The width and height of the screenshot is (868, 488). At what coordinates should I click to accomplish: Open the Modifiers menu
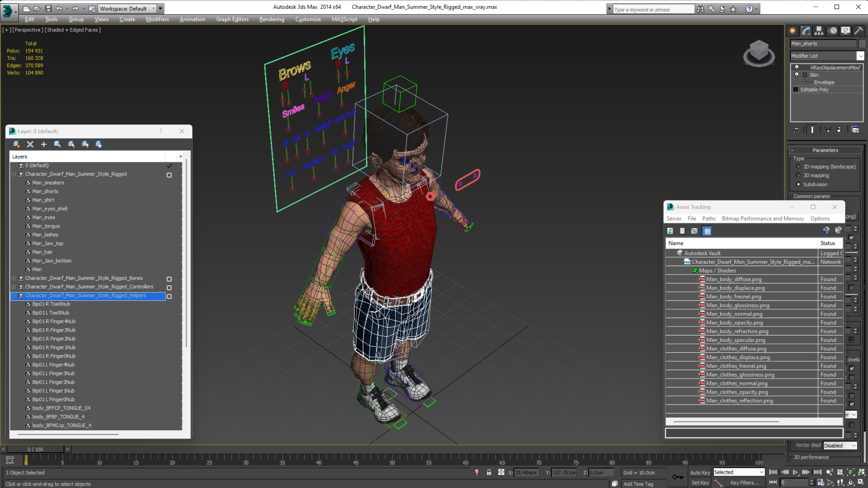tap(157, 19)
